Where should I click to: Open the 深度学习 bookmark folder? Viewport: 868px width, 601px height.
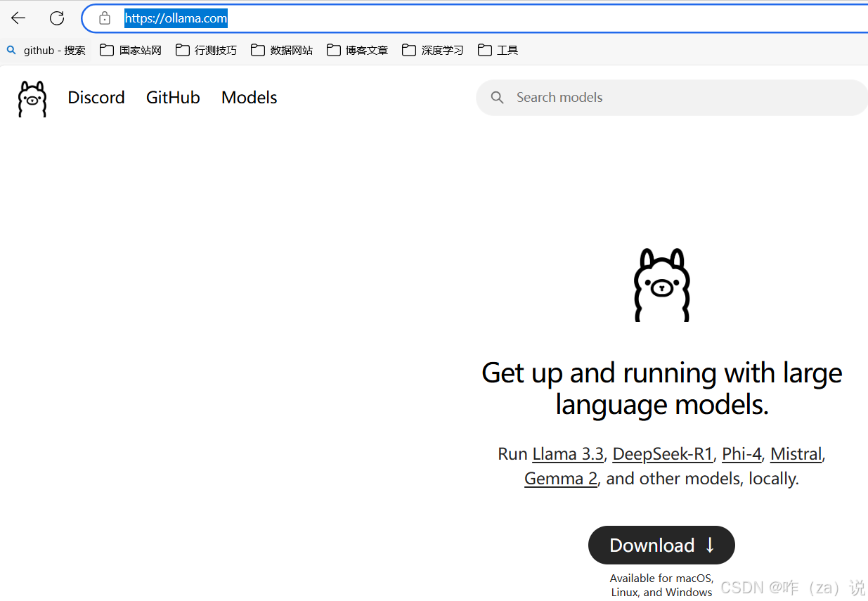click(433, 50)
